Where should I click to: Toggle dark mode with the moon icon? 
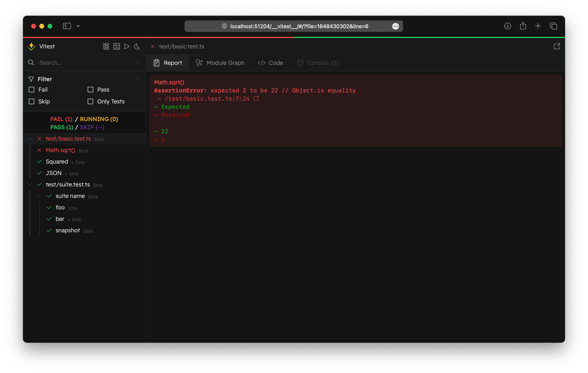coord(137,46)
